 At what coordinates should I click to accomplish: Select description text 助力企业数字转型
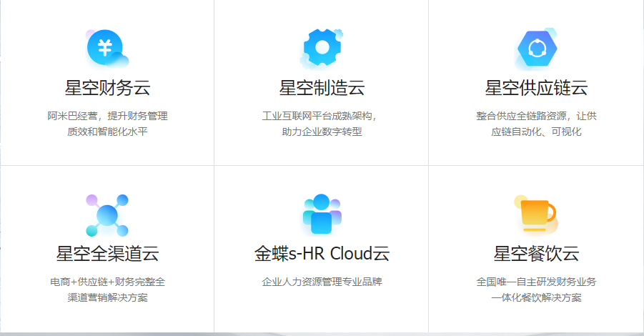(322, 132)
